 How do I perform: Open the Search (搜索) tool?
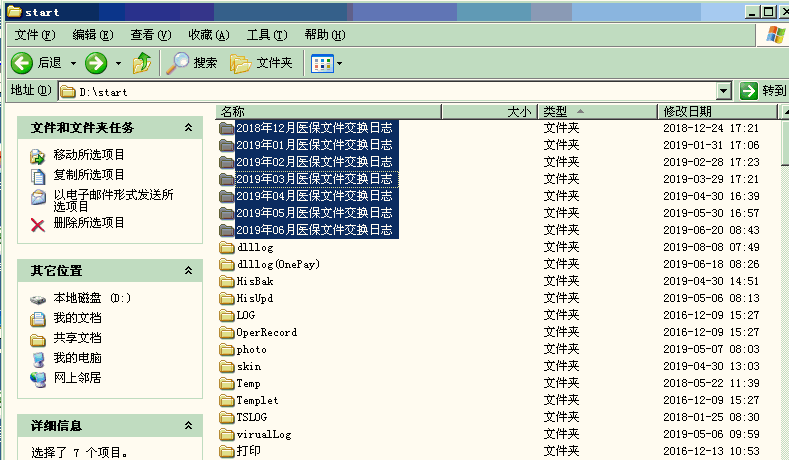(x=192, y=63)
